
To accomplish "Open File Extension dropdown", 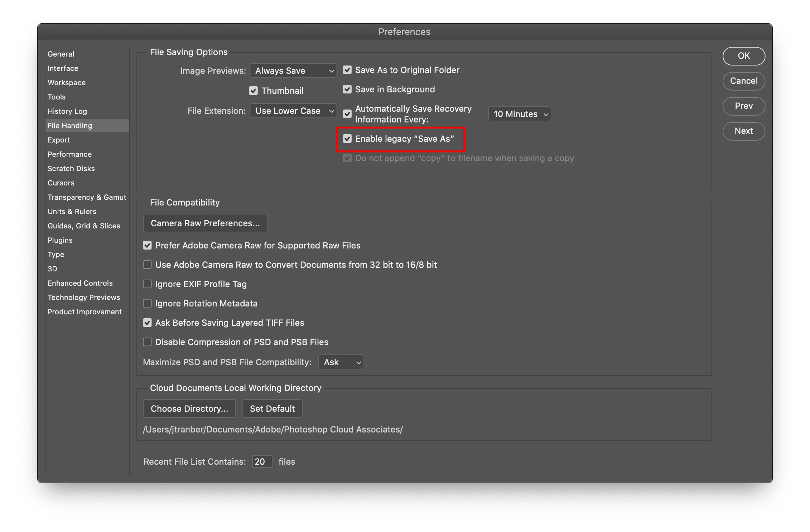I will (293, 111).
